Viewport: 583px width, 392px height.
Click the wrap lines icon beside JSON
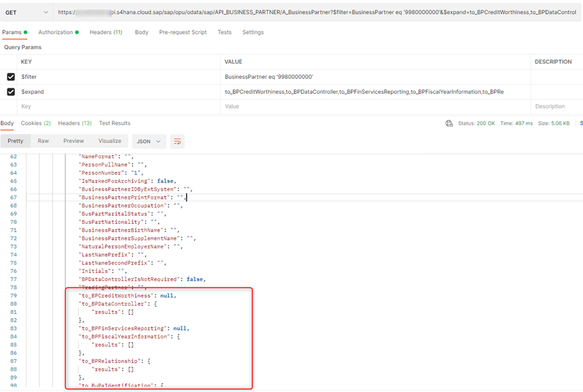tap(178, 141)
